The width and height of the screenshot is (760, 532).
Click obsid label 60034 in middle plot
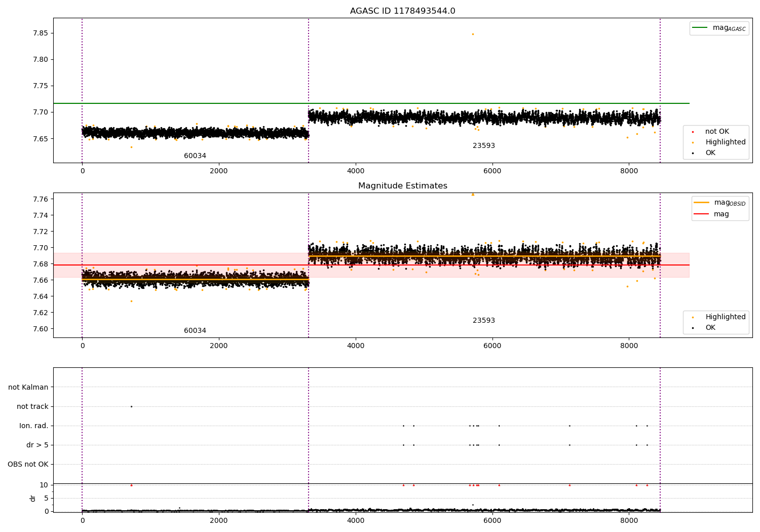point(195,331)
